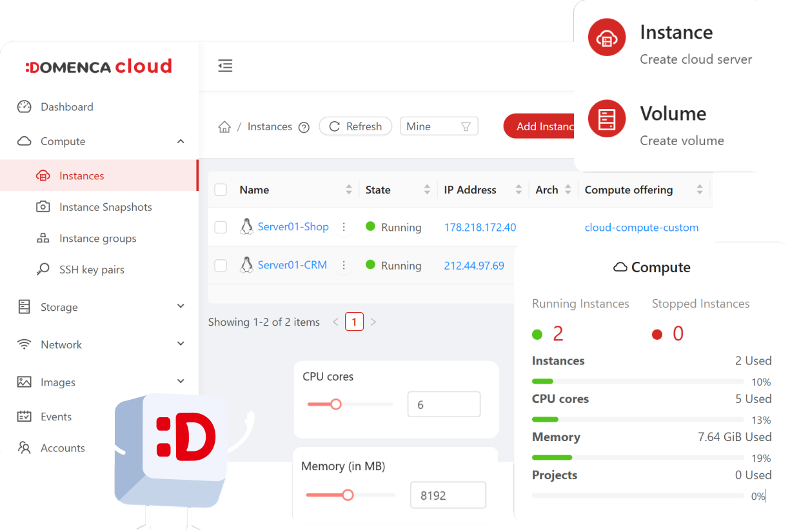Click the Add Instance button
Viewport: 790px width, 532px height.
[539, 126]
